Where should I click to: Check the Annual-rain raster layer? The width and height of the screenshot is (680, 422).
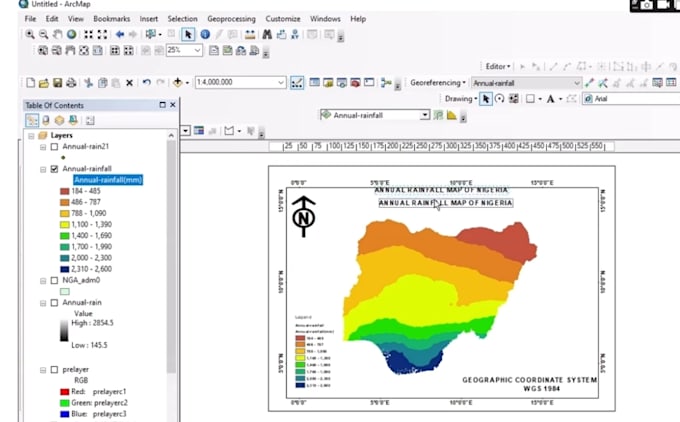54,303
